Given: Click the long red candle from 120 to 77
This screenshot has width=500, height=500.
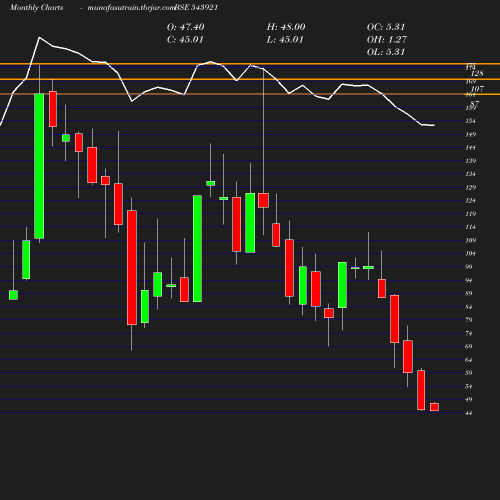Looking at the screenshot, I should (x=132, y=267).
